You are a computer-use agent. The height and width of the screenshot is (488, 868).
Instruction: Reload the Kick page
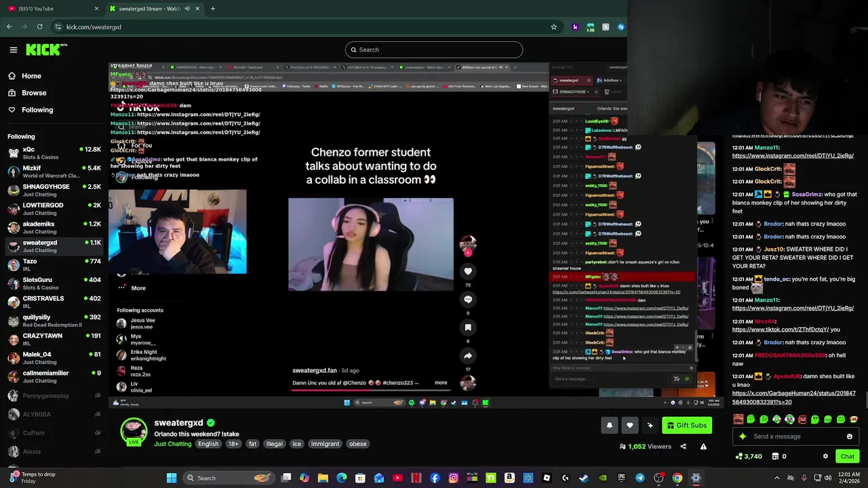click(x=39, y=27)
